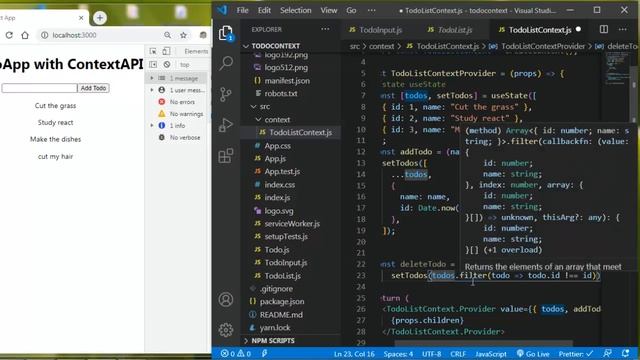Screen dimensions: 640x360
Task: Reload the page in the browser
Action: pos(9,35)
